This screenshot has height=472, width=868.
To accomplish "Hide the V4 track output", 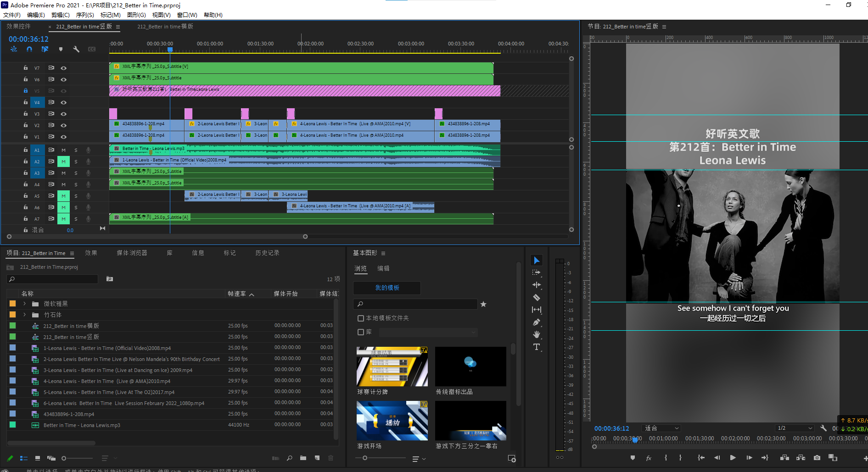I will (64, 102).
